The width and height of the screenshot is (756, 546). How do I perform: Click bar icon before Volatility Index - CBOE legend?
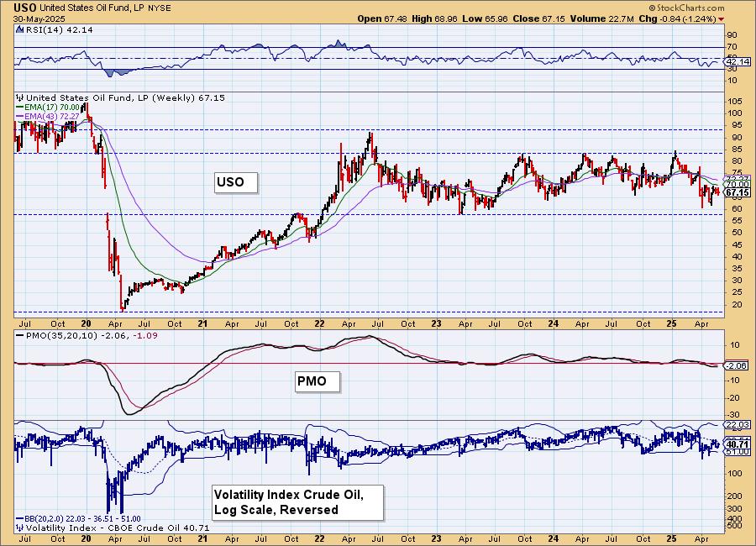pos(20,528)
